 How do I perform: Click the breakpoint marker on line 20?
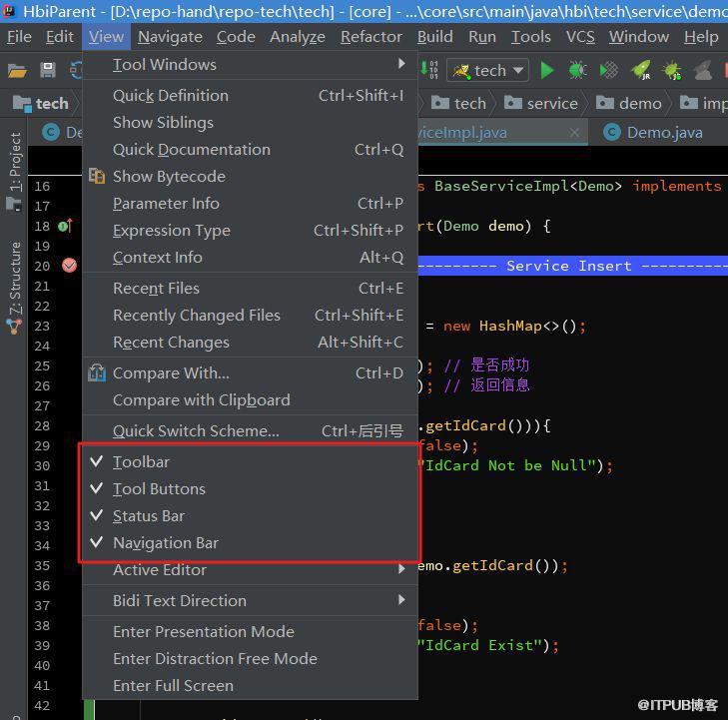pos(69,265)
